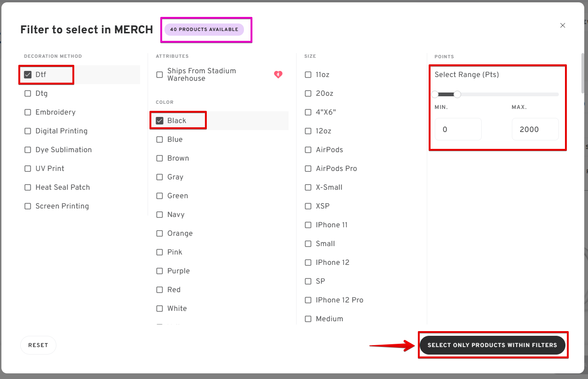Click the pink heart icon beside Ships From Stadium

tap(278, 75)
